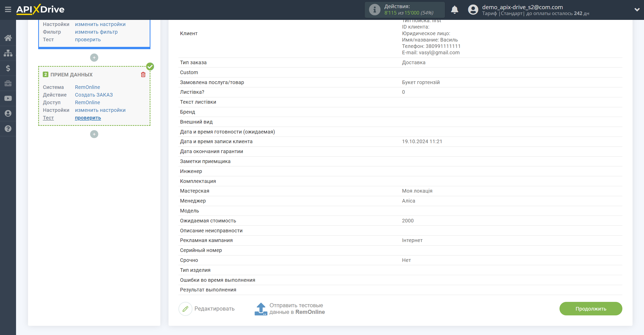Click the green checkmark status badge
This screenshot has height=335, width=644.
tap(150, 66)
